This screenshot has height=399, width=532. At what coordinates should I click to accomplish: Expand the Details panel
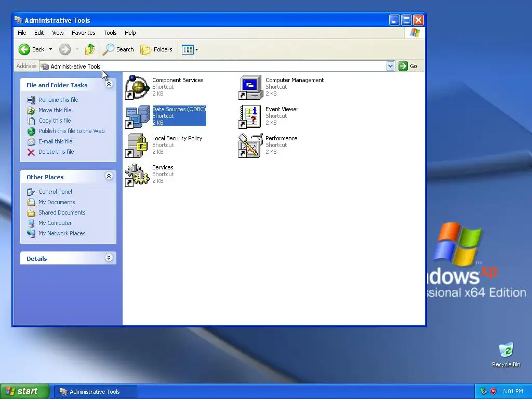(x=109, y=258)
